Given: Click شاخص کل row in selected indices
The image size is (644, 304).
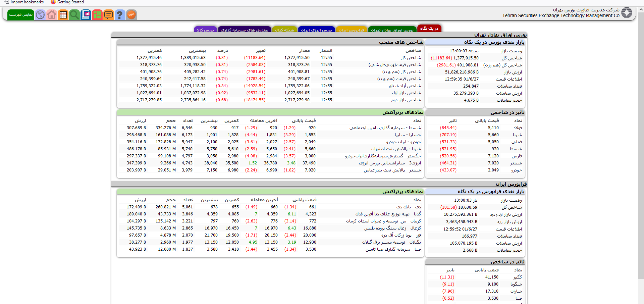Looking at the screenshot, I should pyautogui.click(x=270, y=58).
